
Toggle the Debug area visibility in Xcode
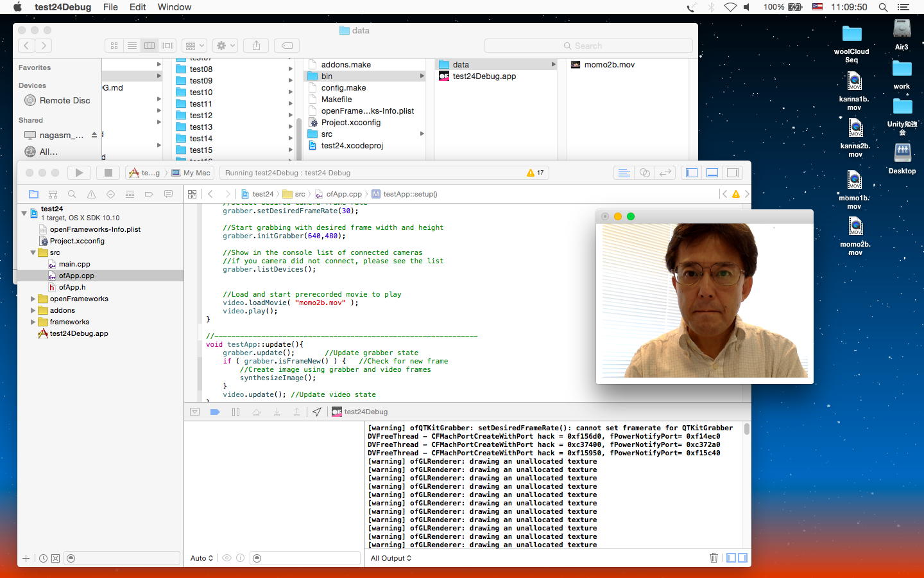click(x=712, y=173)
